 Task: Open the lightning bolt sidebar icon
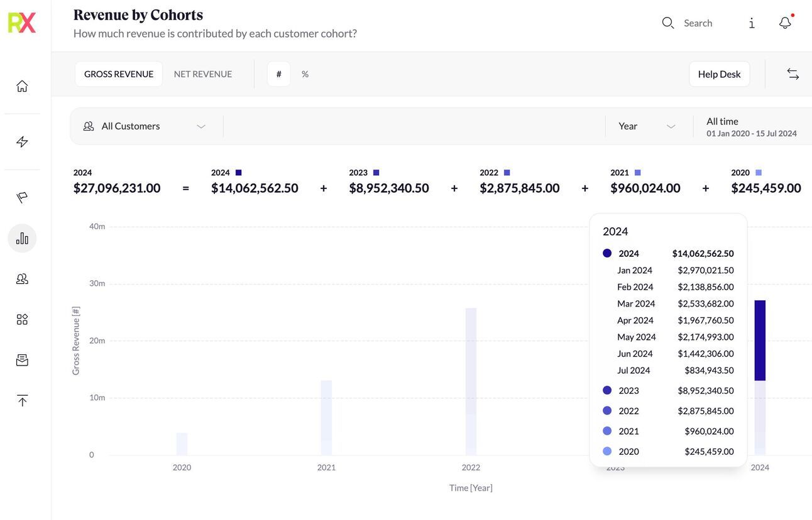[x=22, y=142]
